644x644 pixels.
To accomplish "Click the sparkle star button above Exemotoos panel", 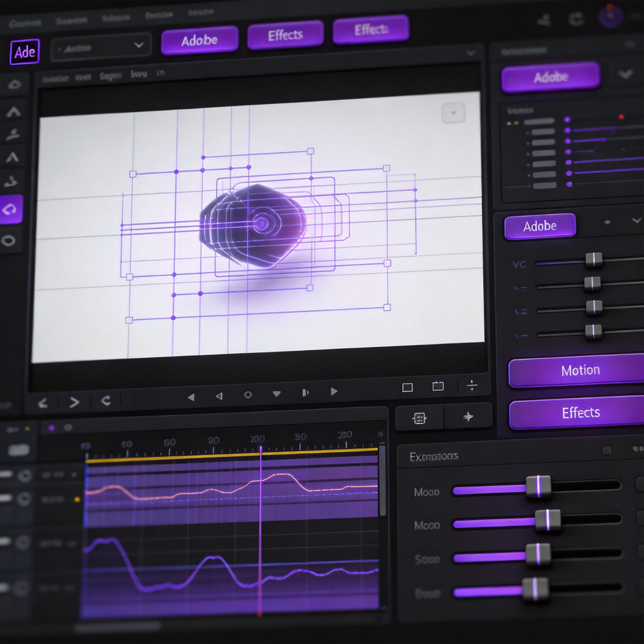I will (x=468, y=416).
